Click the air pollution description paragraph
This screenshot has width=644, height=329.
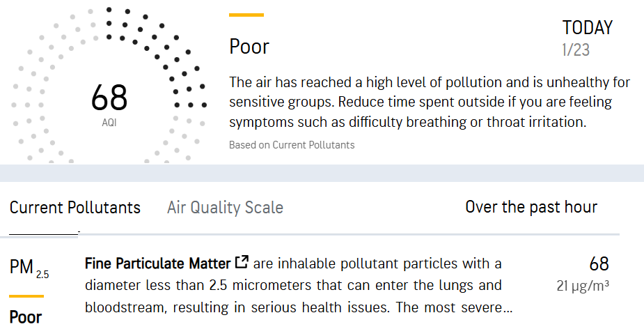[x=429, y=102]
